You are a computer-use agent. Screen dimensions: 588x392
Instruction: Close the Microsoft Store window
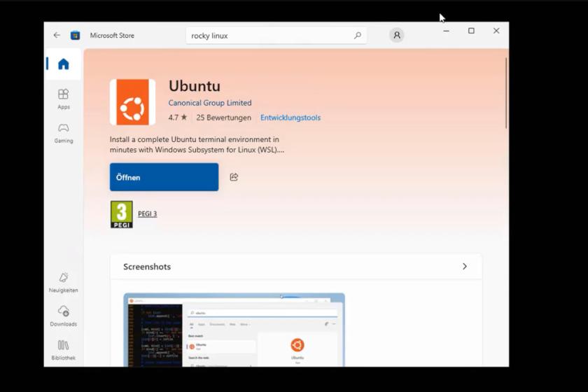(496, 31)
